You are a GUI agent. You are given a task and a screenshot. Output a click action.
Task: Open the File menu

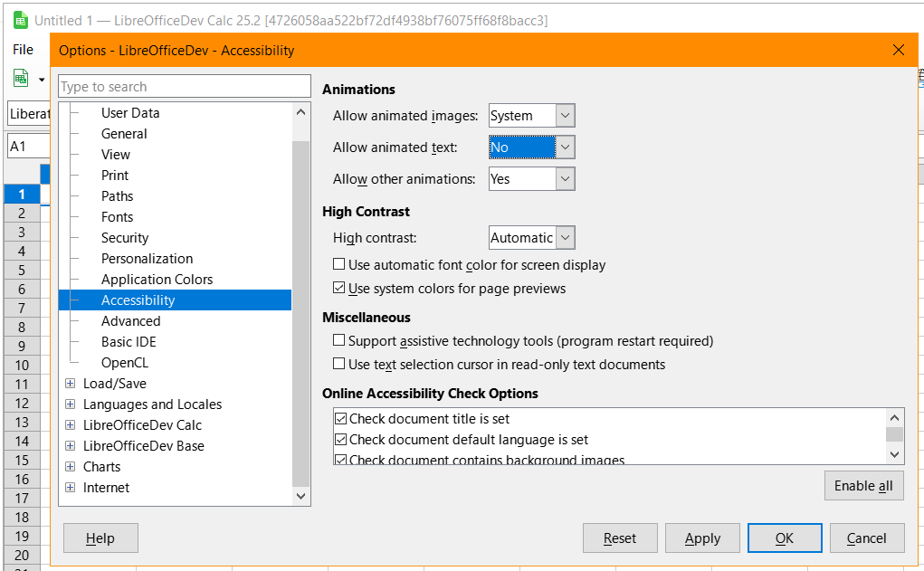(23, 50)
